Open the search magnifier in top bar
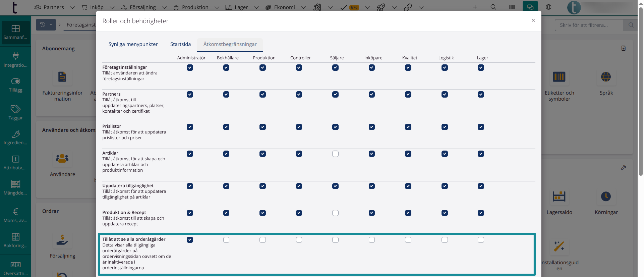This screenshot has width=644, height=277. click(493, 7)
